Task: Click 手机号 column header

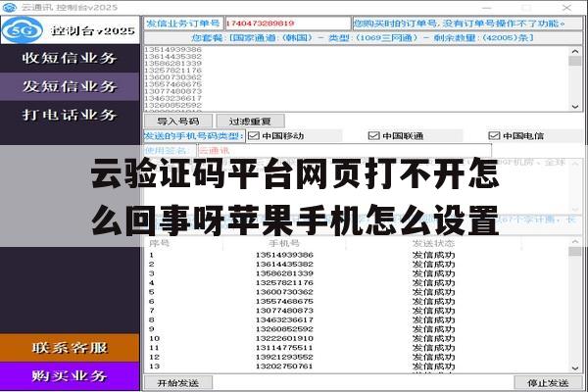Action: [x=284, y=243]
